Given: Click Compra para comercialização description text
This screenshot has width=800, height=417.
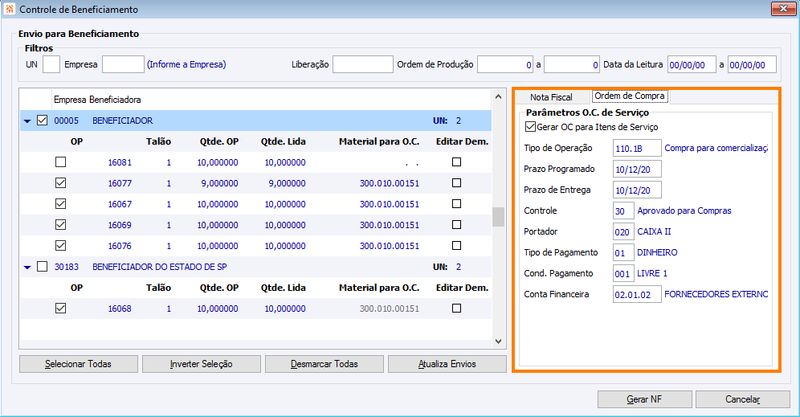Looking at the screenshot, I should [x=716, y=148].
